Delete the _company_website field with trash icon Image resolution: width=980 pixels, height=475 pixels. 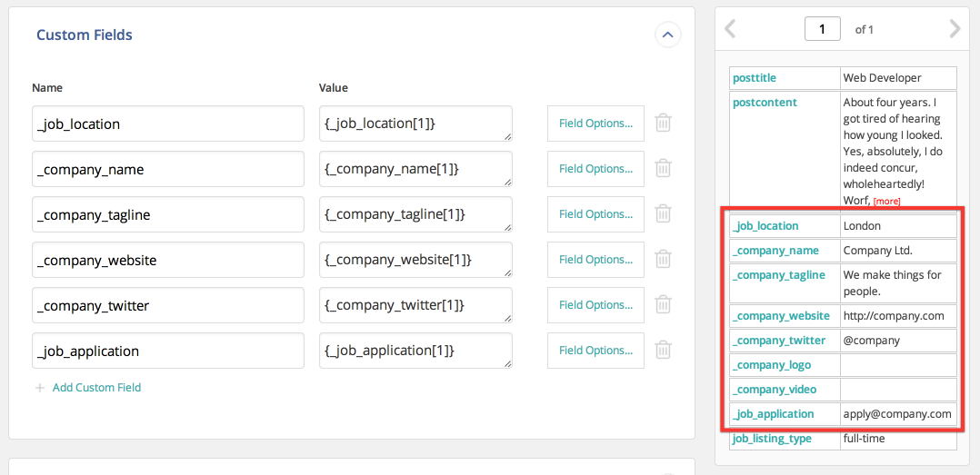click(663, 260)
